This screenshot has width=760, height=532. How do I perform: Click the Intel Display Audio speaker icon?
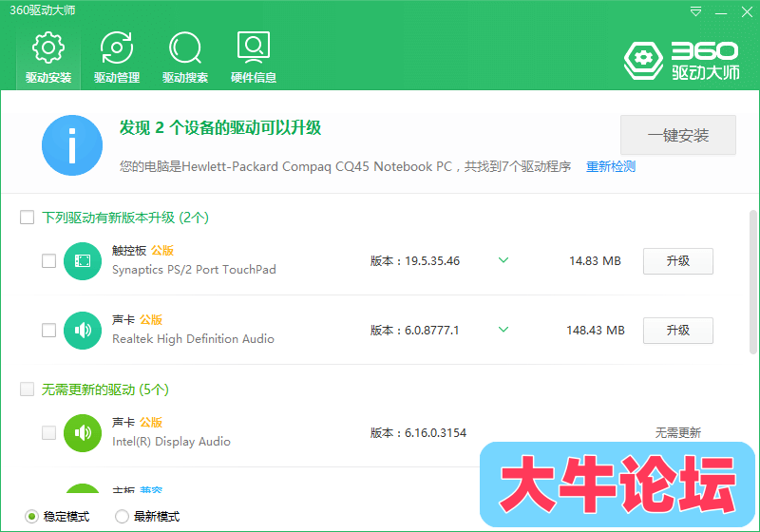pyautogui.click(x=83, y=433)
